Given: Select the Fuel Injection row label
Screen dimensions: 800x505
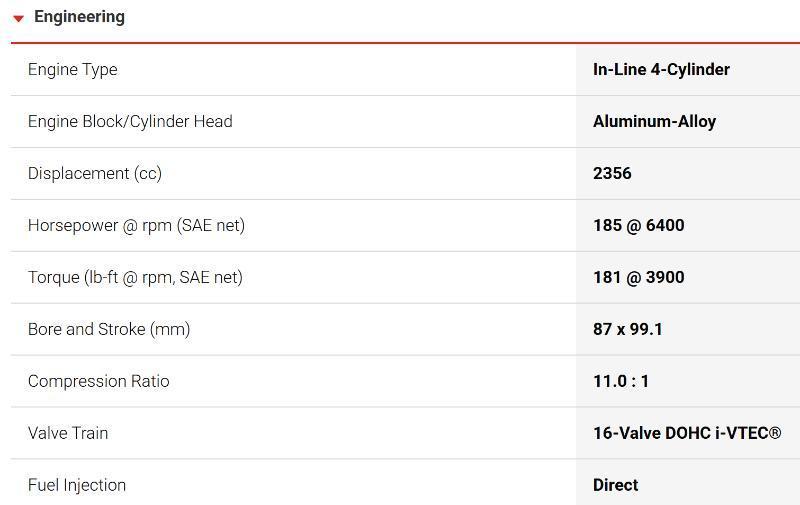Looking at the screenshot, I should pyautogui.click(x=77, y=486).
